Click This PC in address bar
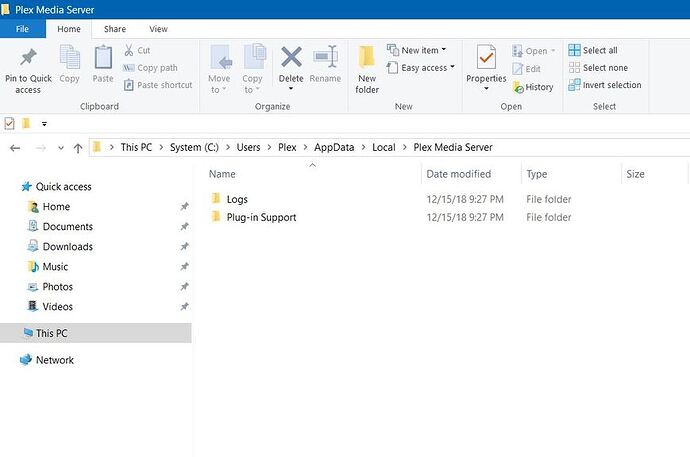The width and height of the screenshot is (690, 457). coord(136,147)
